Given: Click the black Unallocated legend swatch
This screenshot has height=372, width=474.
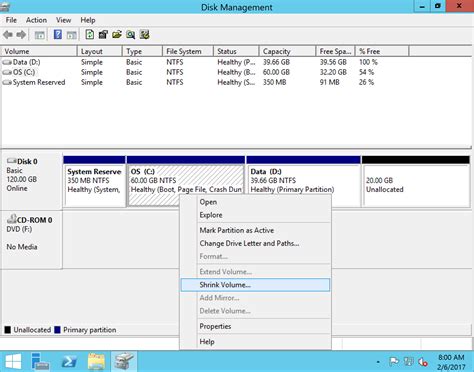Looking at the screenshot, I should point(8,330).
